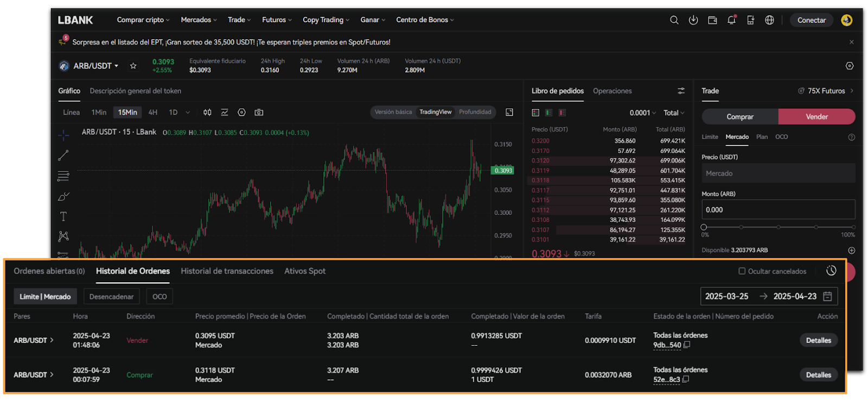Select the brush drawing tool
Viewport: 868px width, 400px height.
click(63, 196)
